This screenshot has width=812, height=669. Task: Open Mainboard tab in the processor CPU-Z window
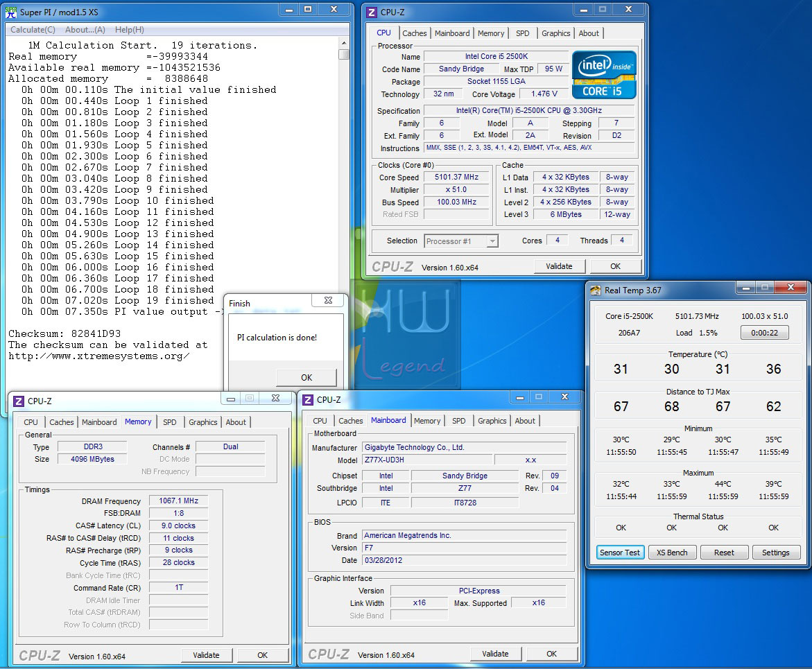point(452,33)
